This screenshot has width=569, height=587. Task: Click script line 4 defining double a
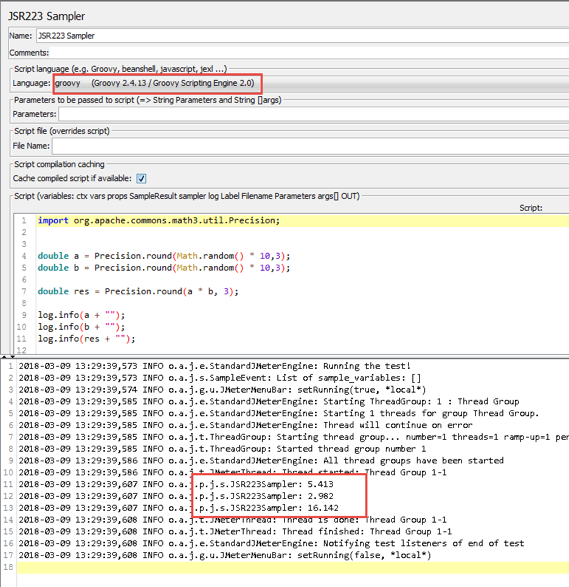(164, 256)
